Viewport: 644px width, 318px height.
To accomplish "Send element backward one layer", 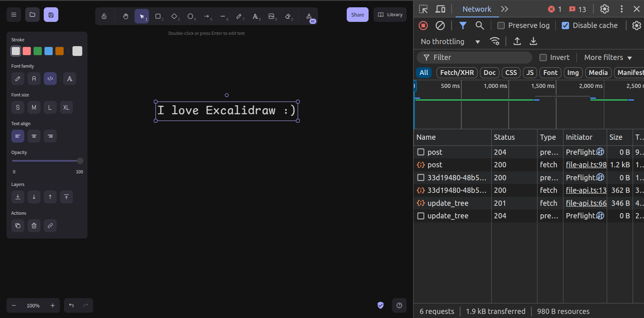I will [34, 197].
